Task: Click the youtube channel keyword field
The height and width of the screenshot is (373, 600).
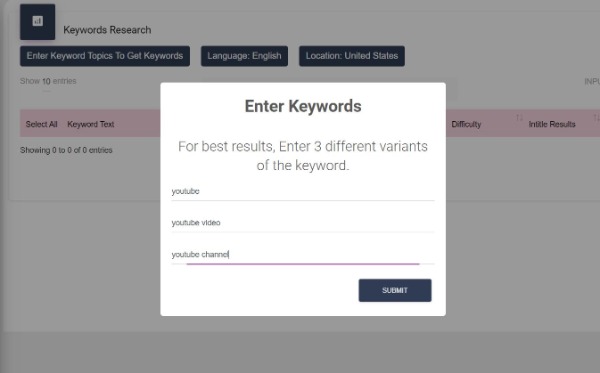Action: coord(303,254)
